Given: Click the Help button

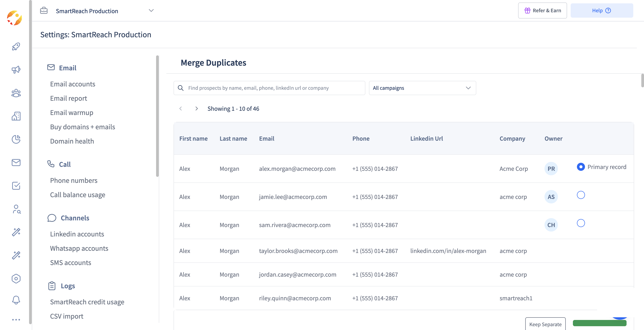Looking at the screenshot, I should (602, 10).
